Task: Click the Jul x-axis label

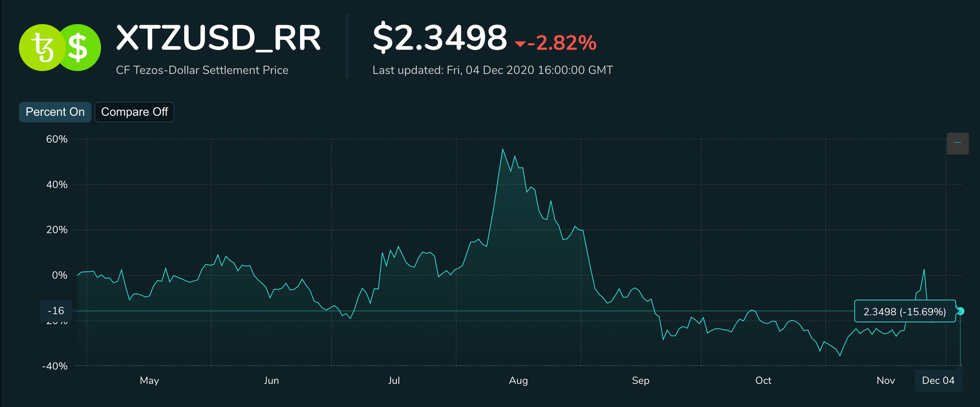Action: (394, 381)
